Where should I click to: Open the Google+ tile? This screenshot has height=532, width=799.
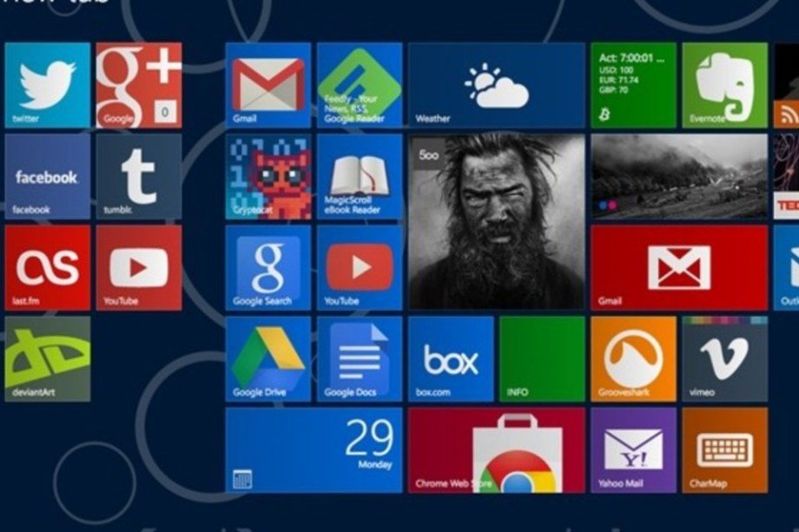click(x=139, y=85)
